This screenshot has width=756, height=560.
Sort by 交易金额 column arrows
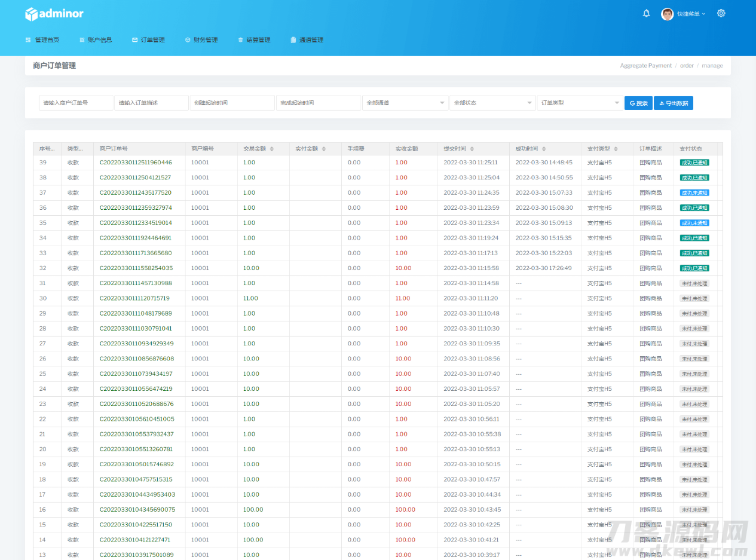(x=272, y=149)
